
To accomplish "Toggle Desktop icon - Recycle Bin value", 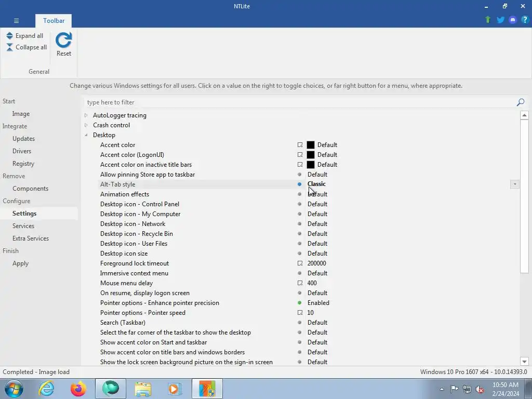I will (317, 233).
